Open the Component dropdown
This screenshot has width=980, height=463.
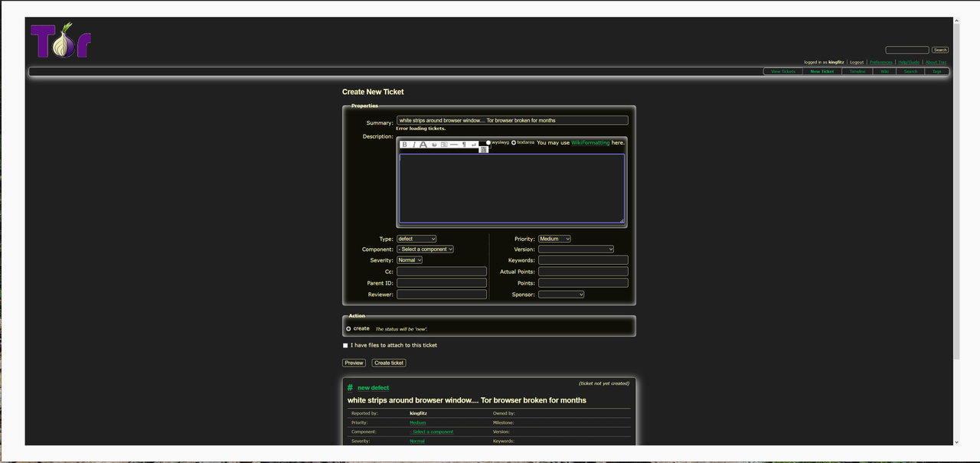coord(425,249)
